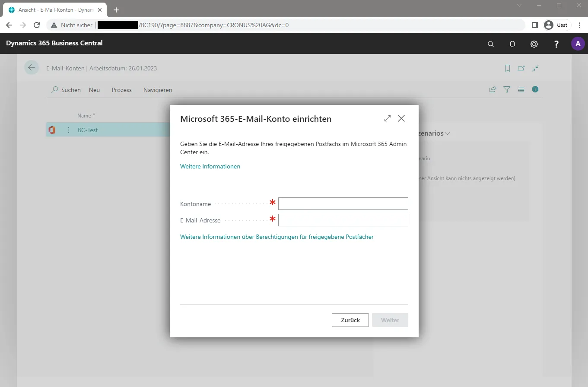Screen dimensions: 588x387
Task: Expand the dialog with the diagonal arrow icon
Action: click(388, 118)
